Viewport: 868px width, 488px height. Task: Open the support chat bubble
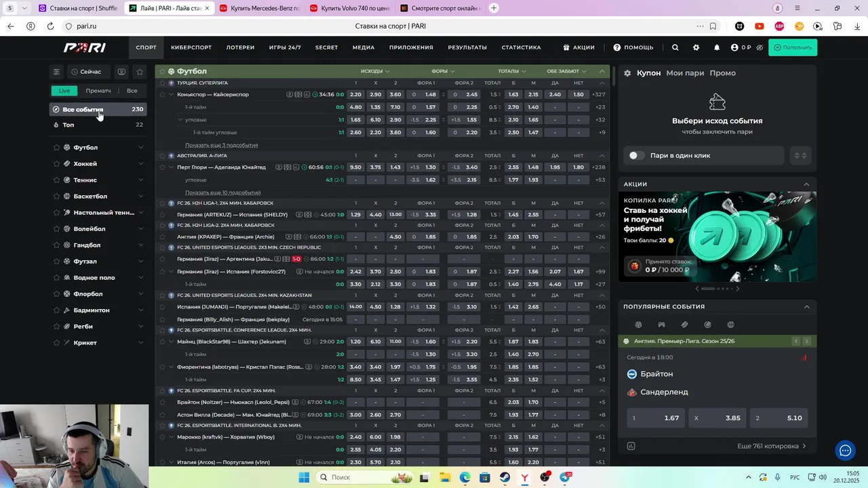point(845,450)
